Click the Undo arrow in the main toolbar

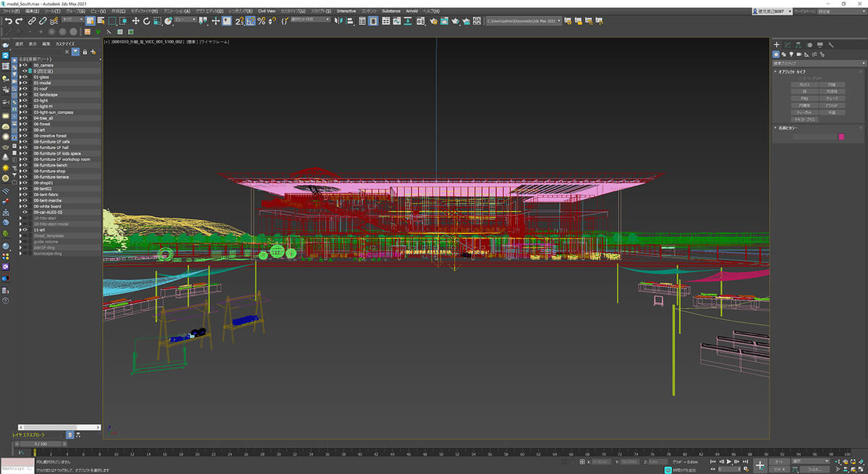pos(8,21)
